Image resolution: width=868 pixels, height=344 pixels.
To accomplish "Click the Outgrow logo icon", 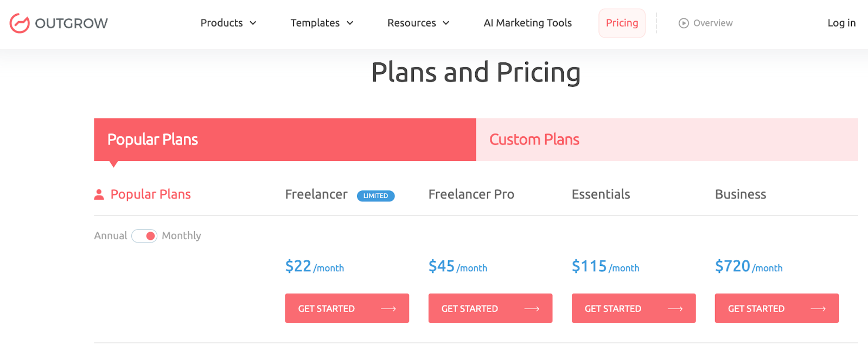I will coord(20,23).
